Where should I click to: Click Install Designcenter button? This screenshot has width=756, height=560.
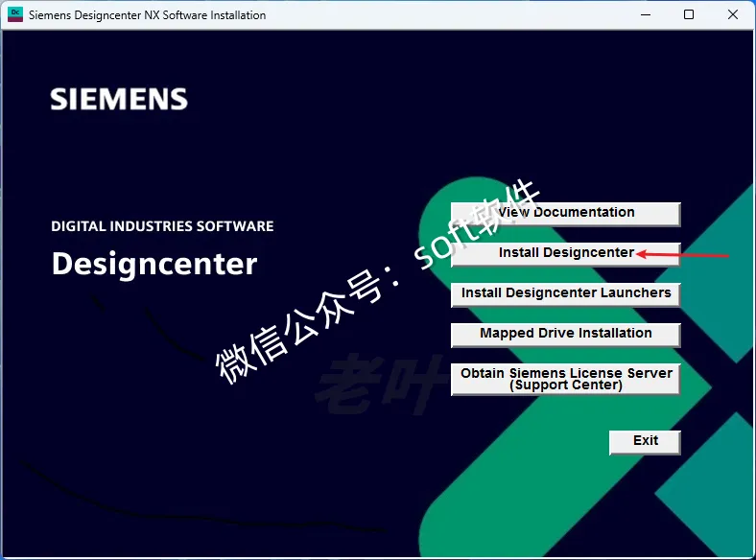coord(565,254)
